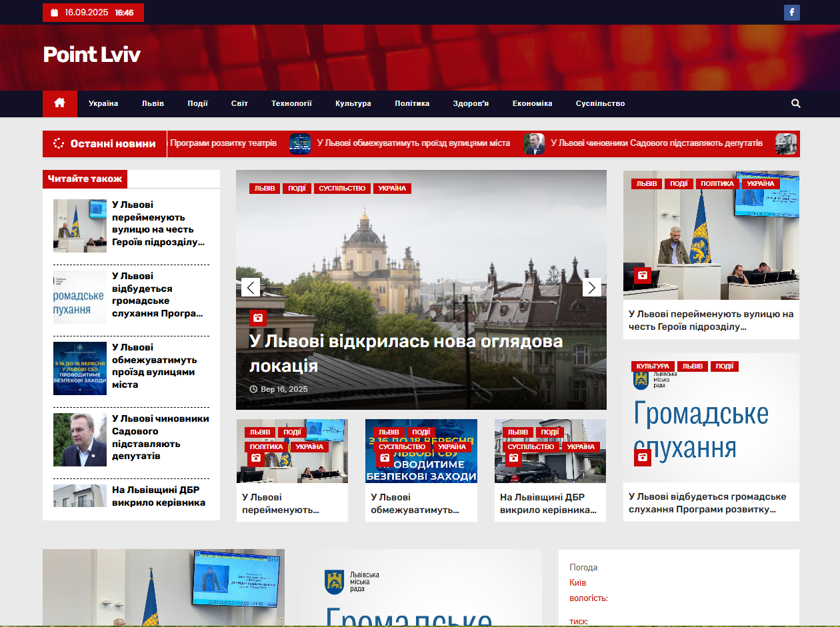Image resolution: width=840 pixels, height=627 pixels.
Task: Click camera icon on 'На Львівщині ДБР' small card
Action: click(513, 458)
